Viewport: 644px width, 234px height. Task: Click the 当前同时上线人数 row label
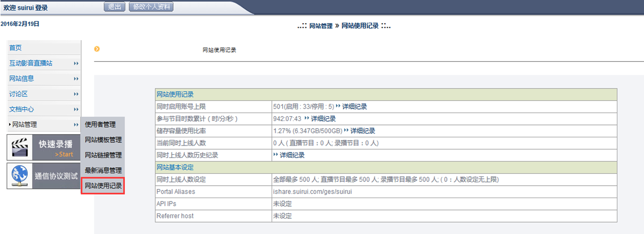181,143
